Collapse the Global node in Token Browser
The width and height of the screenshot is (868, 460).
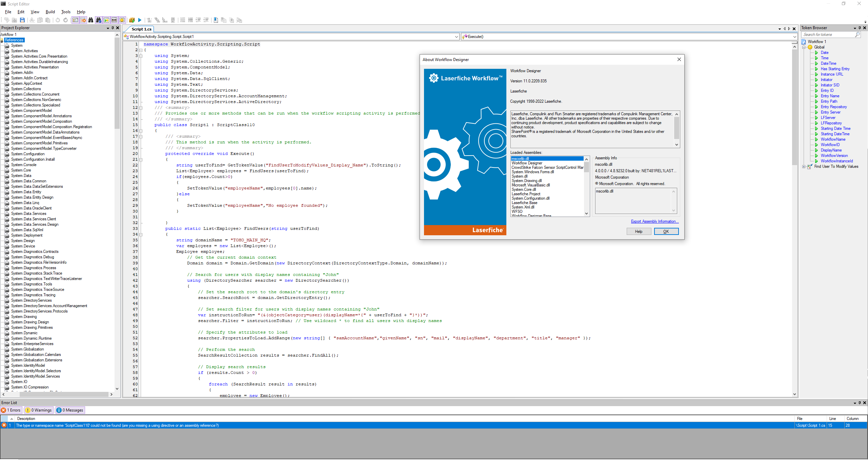point(804,47)
